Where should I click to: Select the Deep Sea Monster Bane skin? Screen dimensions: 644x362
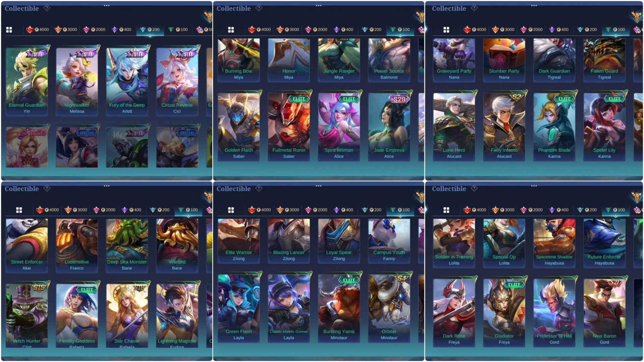pyautogui.click(x=127, y=245)
